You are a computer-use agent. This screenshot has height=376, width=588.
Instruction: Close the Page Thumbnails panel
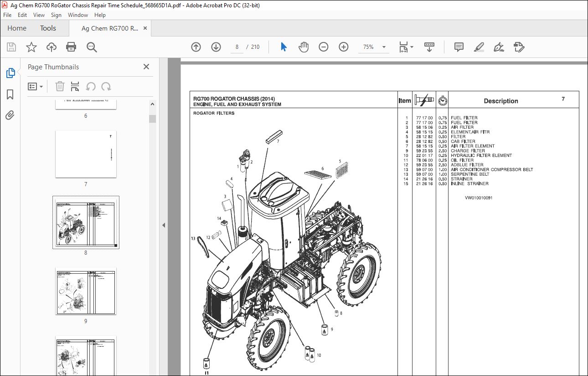146,67
